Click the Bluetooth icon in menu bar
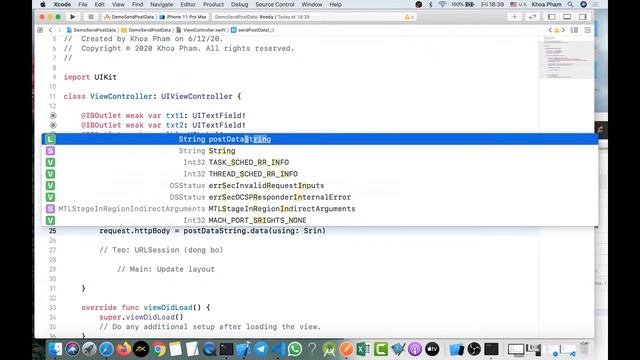This screenshot has height=360, width=640. 431,4
